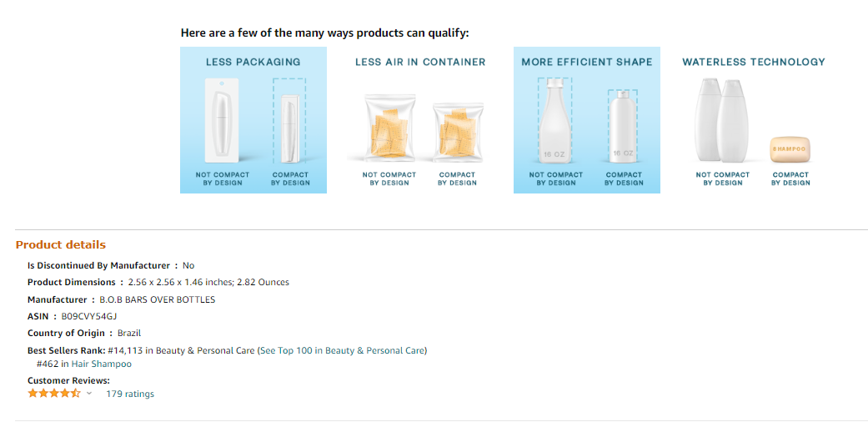Open the 179 ratings link
This screenshot has width=868, height=422.
click(130, 394)
